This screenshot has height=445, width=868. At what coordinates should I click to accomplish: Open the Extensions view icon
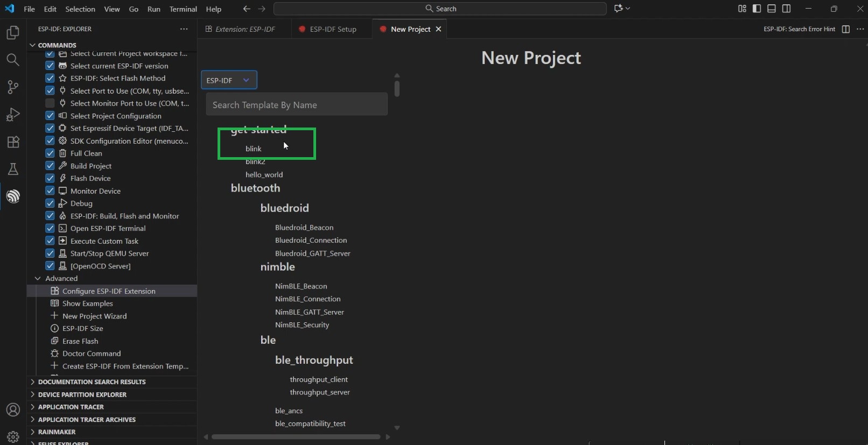point(13,142)
